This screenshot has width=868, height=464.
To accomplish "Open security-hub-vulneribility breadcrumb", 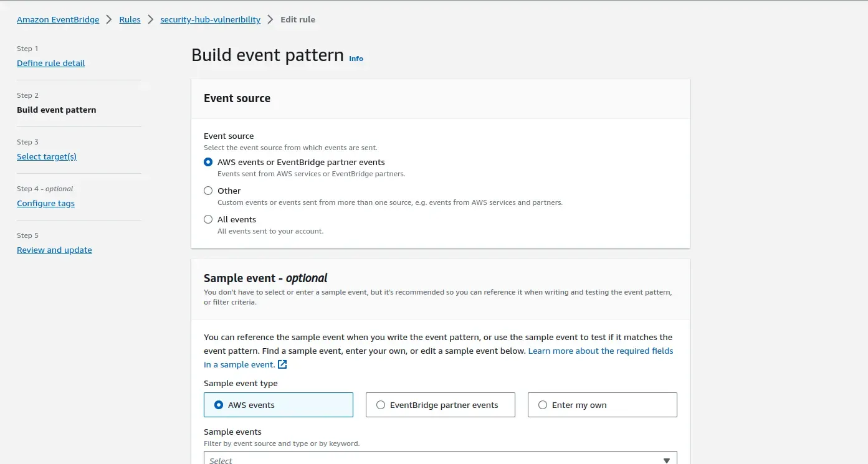I will (210, 19).
